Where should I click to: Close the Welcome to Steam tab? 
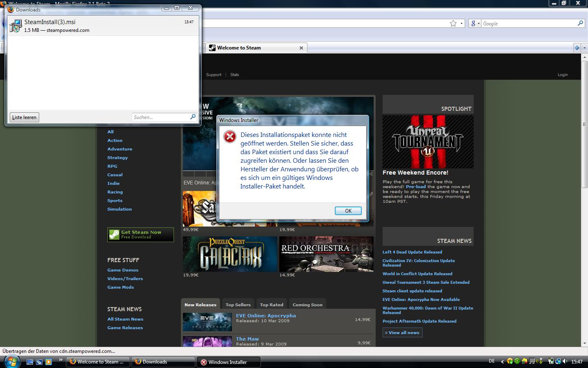[x=301, y=48]
